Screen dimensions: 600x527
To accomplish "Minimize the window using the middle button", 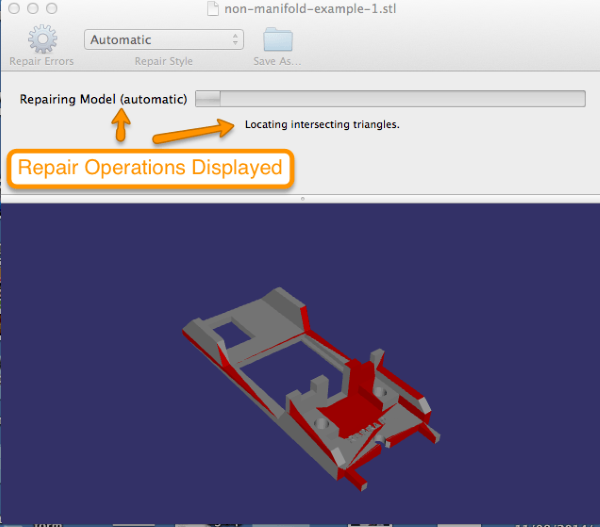I will click(x=33, y=8).
